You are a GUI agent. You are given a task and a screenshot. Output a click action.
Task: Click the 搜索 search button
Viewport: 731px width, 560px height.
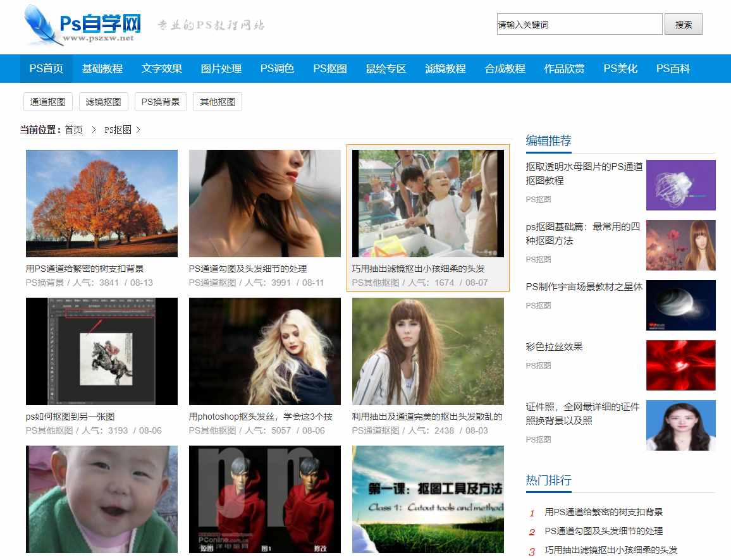pos(683,24)
